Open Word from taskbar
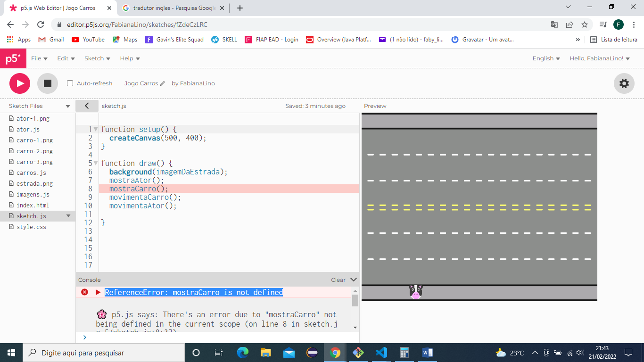This screenshot has width=644, height=362. point(428,353)
